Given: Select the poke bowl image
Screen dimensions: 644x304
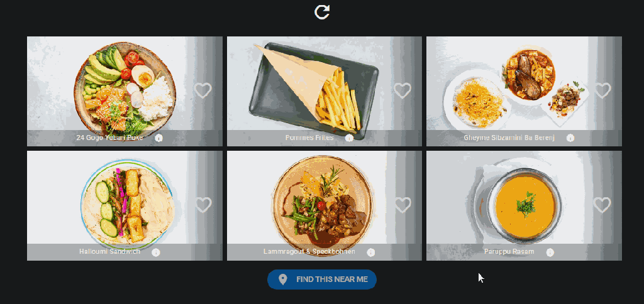Looking at the screenshot, I should coord(125,89).
